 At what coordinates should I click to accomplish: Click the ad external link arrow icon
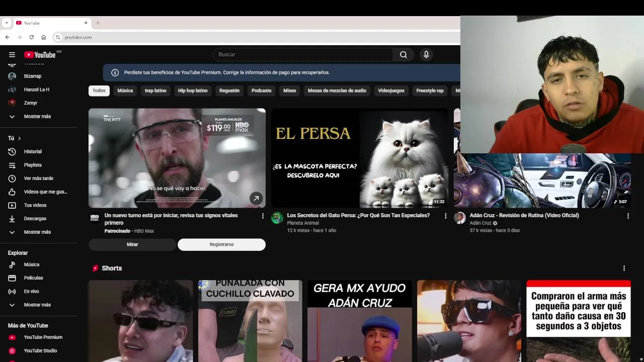click(x=256, y=199)
